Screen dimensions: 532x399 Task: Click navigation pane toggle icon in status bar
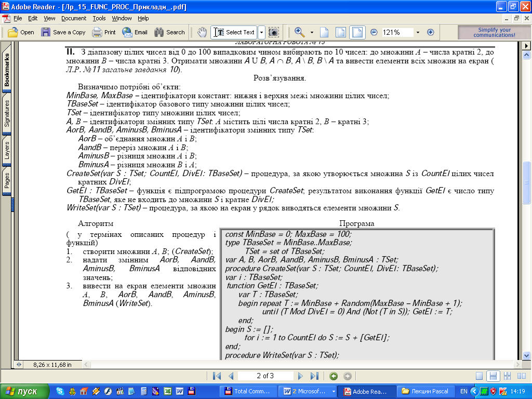(x=19, y=364)
